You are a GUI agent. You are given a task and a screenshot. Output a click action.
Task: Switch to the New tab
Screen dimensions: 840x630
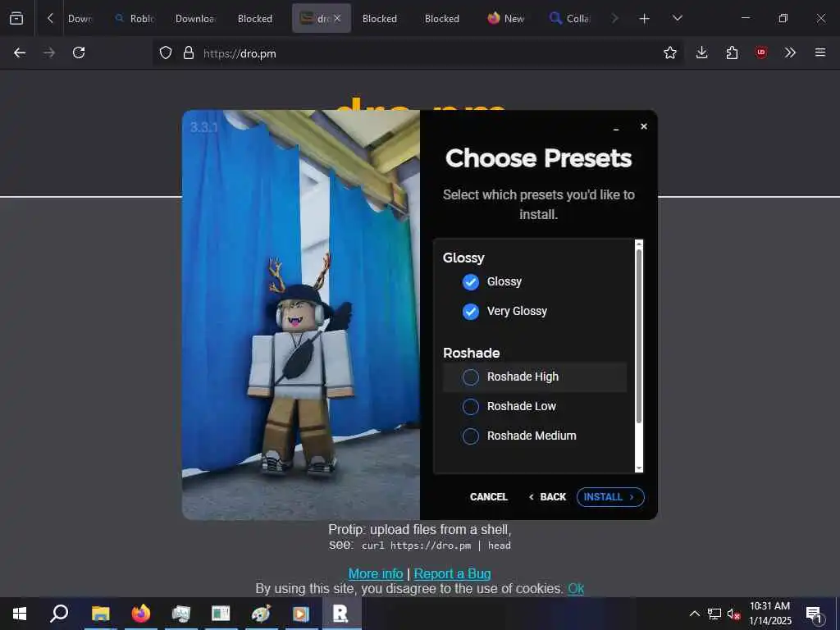[x=506, y=18]
